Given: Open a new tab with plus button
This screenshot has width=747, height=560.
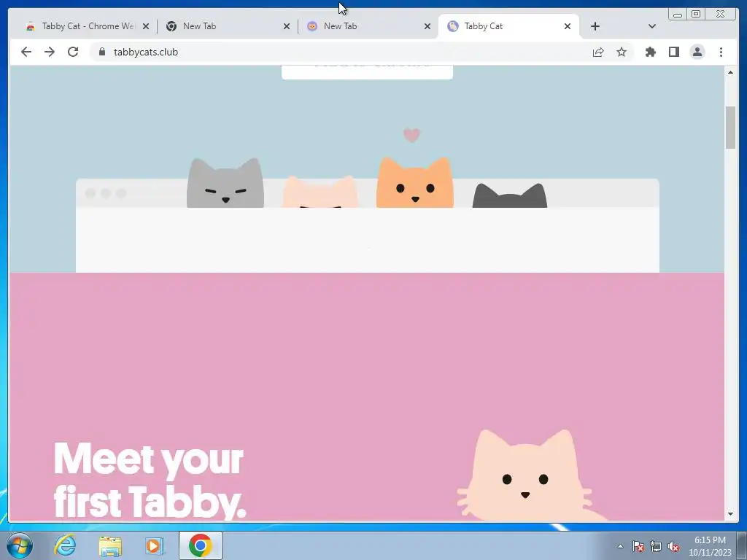Looking at the screenshot, I should click(x=595, y=26).
